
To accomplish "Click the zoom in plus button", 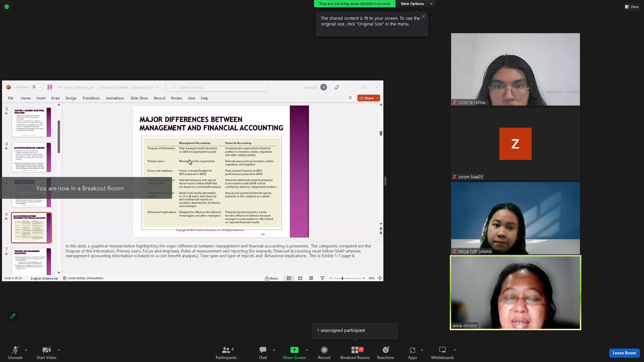I will pos(364,278).
